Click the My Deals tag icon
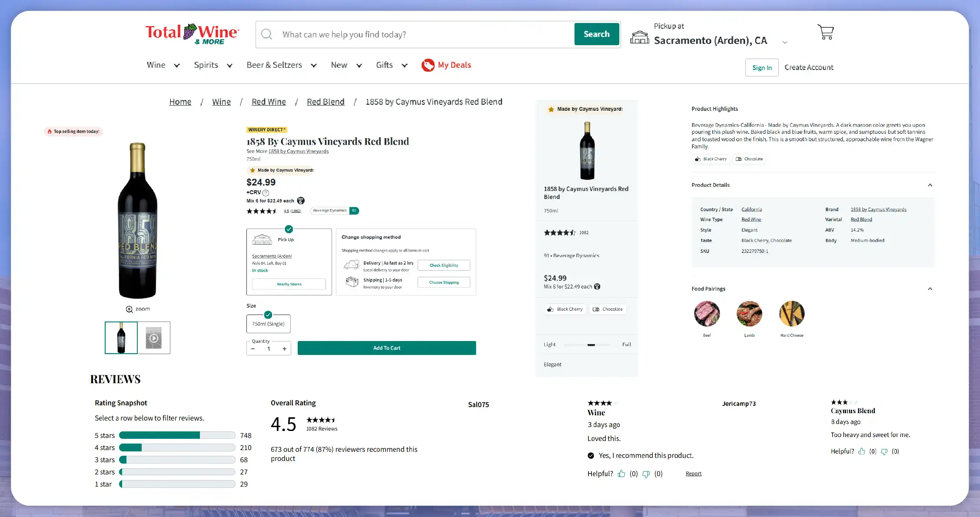This screenshot has height=517, width=980. click(428, 65)
